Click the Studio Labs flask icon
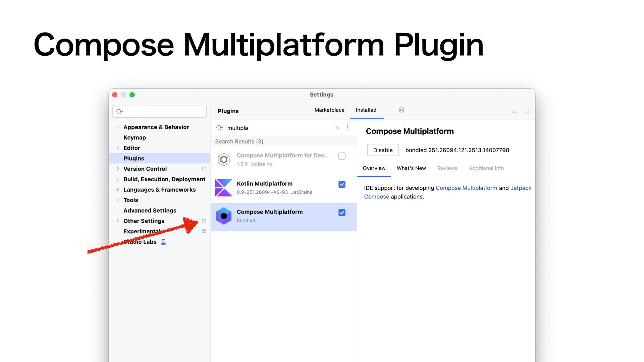The width and height of the screenshot is (644, 362). (163, 242)
